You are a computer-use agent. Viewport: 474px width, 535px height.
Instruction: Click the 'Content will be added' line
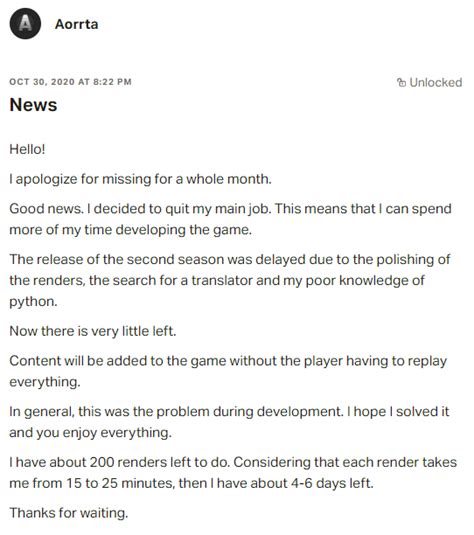pyautogui.click(x=228, y=361)
